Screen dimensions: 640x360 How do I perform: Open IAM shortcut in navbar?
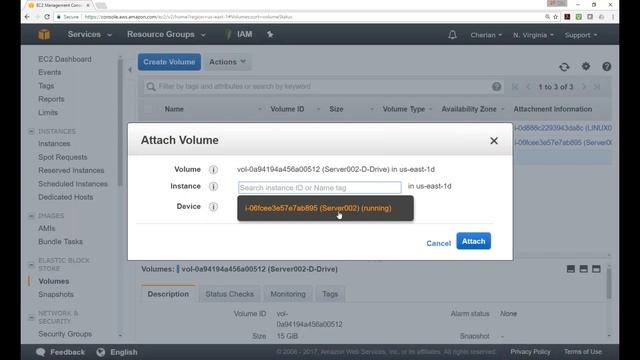244,34
